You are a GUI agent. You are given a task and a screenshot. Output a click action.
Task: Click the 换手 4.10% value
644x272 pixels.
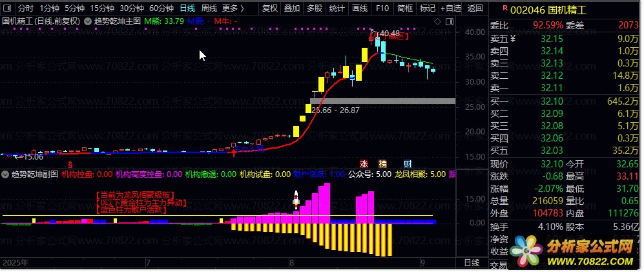(x=550, y=227)
